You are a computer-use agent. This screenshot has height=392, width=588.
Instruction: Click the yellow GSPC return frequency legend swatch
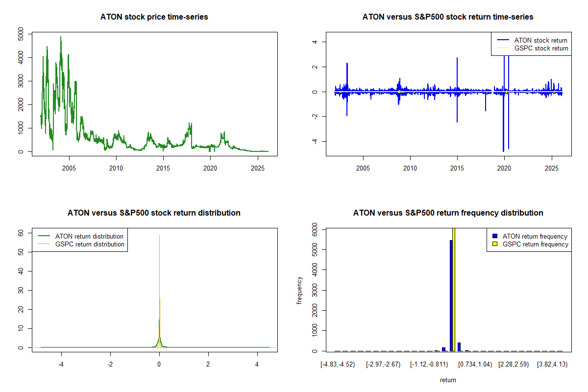coord(494,244)
